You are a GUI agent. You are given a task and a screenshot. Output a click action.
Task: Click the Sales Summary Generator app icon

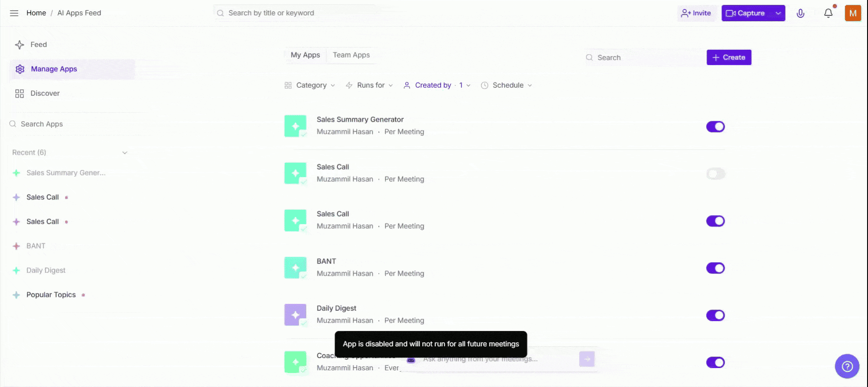tap(295, 126)
